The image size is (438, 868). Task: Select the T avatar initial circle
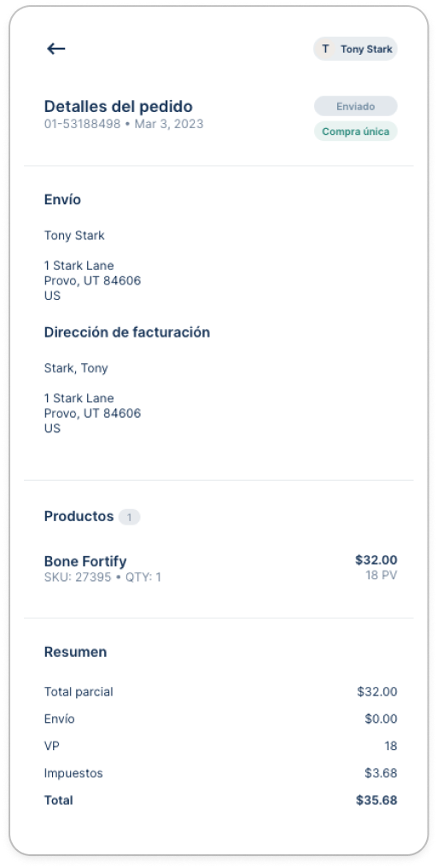(326, 49)
